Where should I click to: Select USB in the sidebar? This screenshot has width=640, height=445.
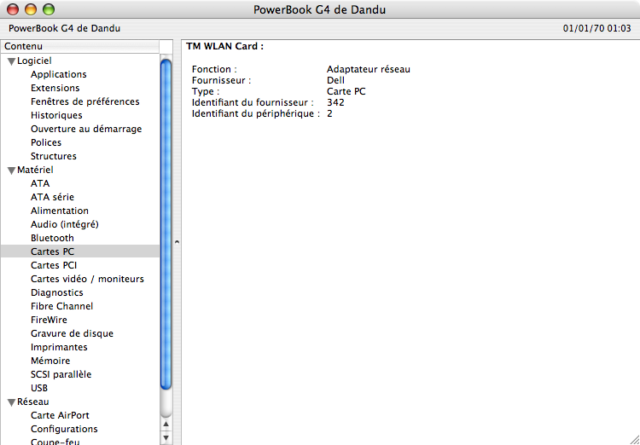pyautogui.click(x=39, y=388)
